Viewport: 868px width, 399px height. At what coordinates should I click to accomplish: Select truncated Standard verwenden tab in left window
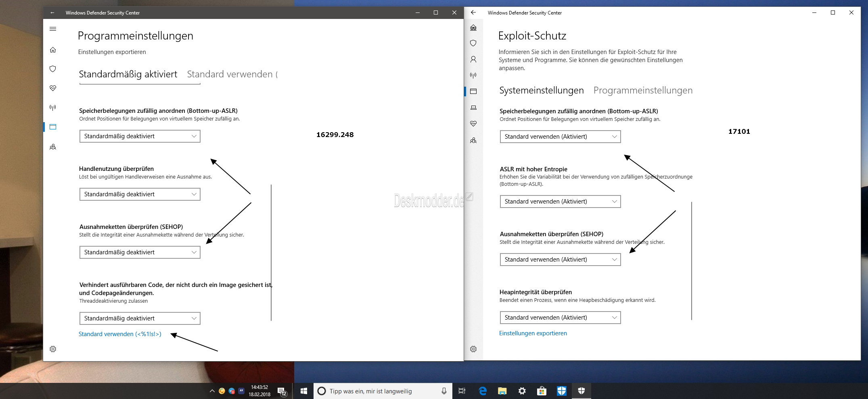pos(232,74)
